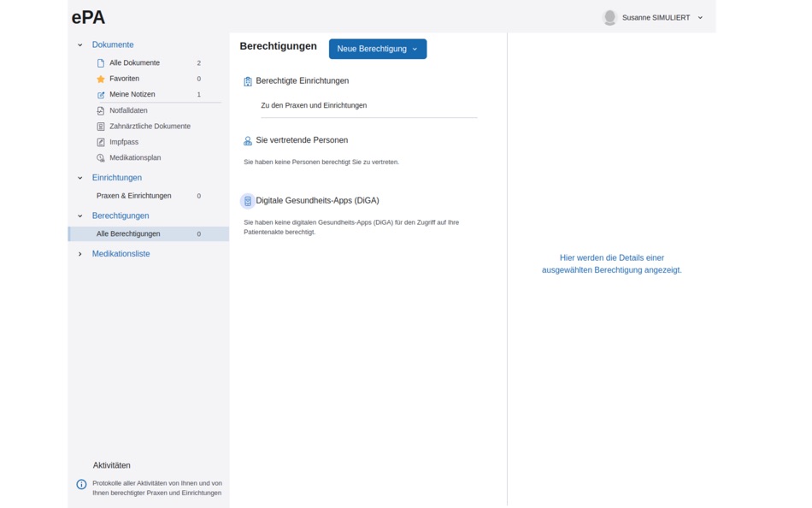Open Meine Notizen via its note icon

click(x=98, y=94)
